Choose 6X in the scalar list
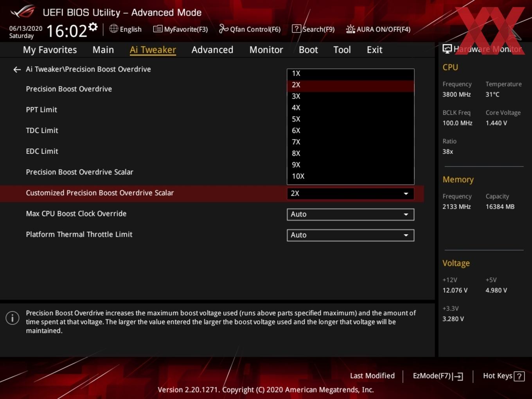The height and width of the screenshot is (399, 532). pos(350,131)
